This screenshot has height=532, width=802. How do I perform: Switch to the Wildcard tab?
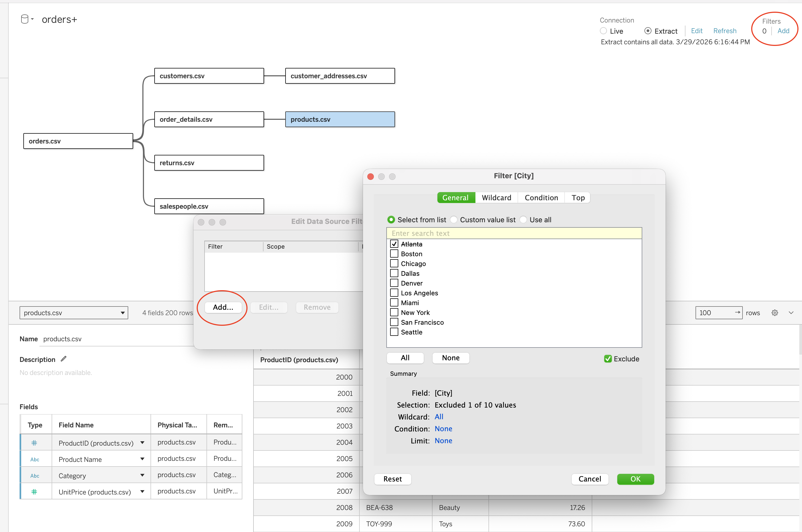[x=496, y=198]
